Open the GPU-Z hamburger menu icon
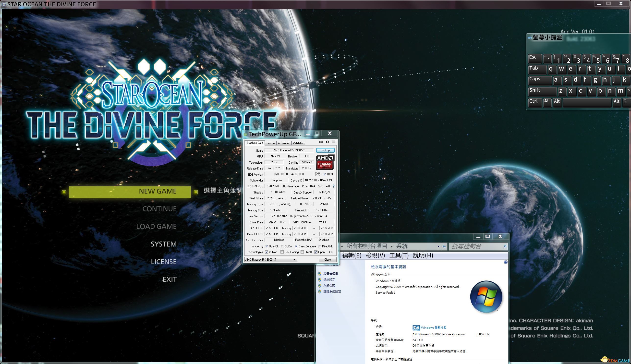Screen dimensions: 631x364 pos(333,142)
